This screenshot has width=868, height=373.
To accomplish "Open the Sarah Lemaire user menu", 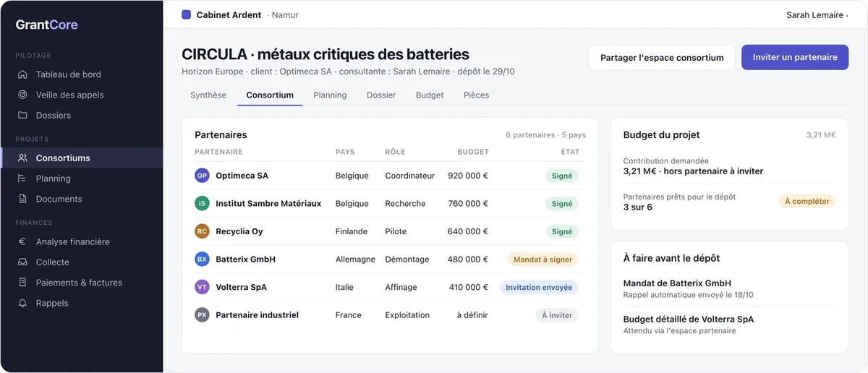I will pos(817,15).
